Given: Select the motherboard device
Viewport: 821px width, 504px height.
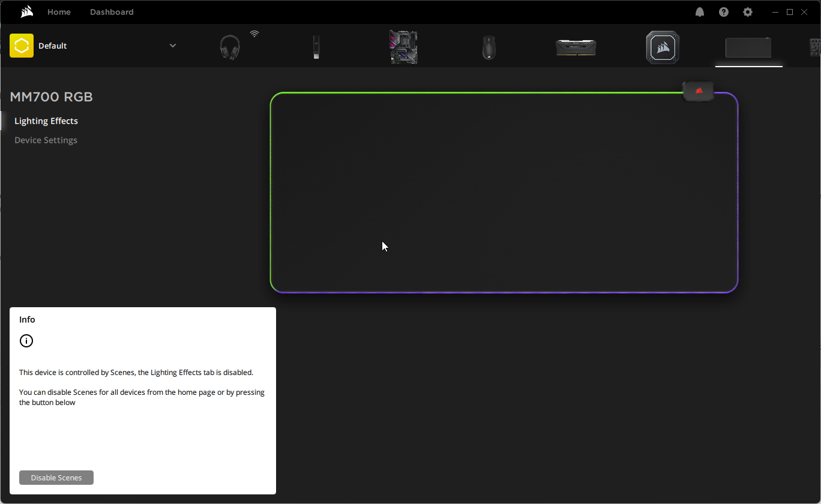Looking at the screenshot, I should [x=403, y=47].
